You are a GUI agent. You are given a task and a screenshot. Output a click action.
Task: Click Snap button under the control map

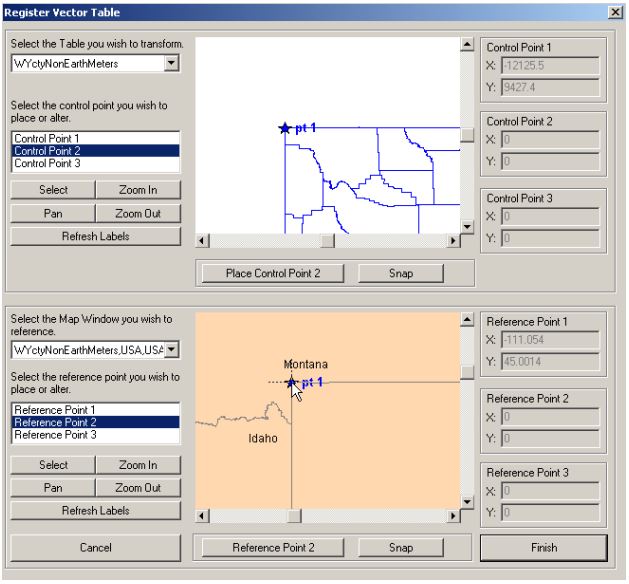(401, 274)
